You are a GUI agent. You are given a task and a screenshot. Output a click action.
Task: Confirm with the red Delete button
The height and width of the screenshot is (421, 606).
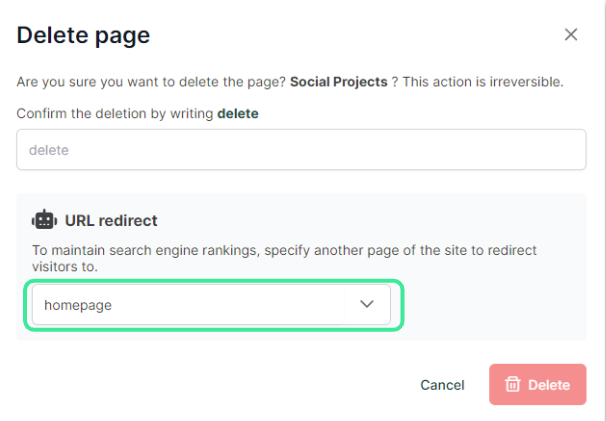point(537,385)
